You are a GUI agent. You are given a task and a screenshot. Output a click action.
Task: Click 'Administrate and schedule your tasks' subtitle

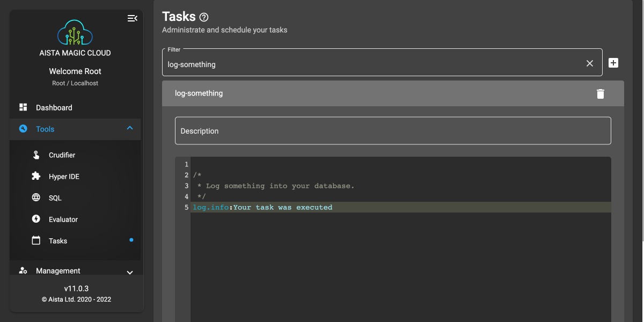point(225,30)
